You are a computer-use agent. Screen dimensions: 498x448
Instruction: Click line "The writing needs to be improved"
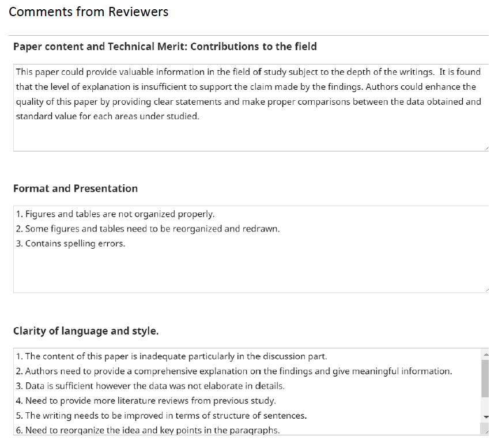(161, 415)
